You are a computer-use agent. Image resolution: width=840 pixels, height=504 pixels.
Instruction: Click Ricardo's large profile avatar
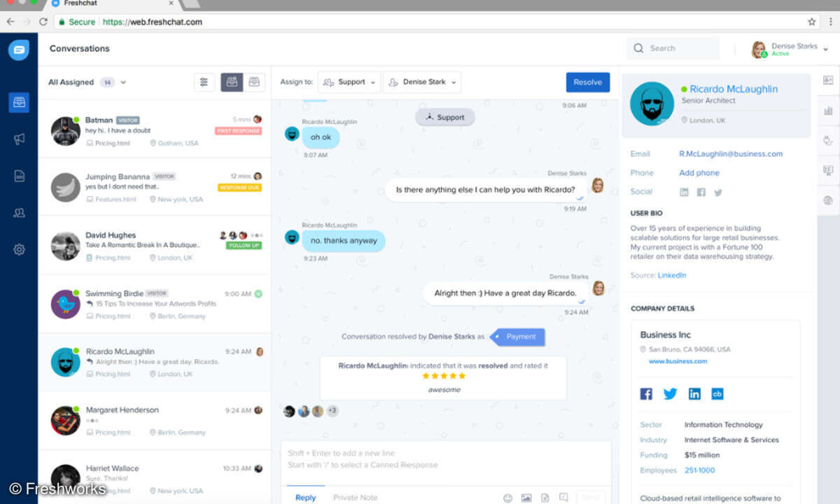tap(652, 104)
